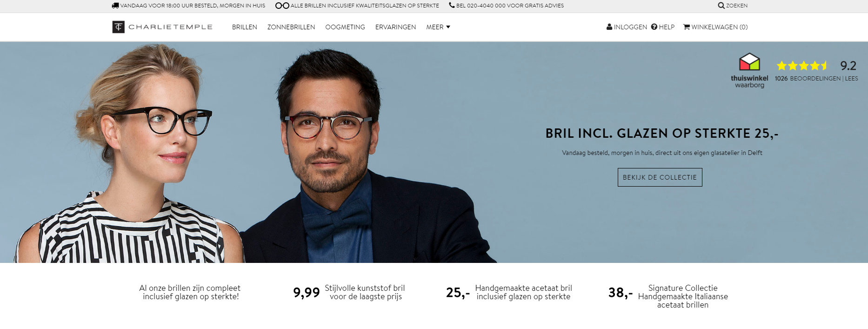Click the glasses icon in top bar
Viewport: 868px width, 329px height.
pyautogui.click(x=282, y=6)
